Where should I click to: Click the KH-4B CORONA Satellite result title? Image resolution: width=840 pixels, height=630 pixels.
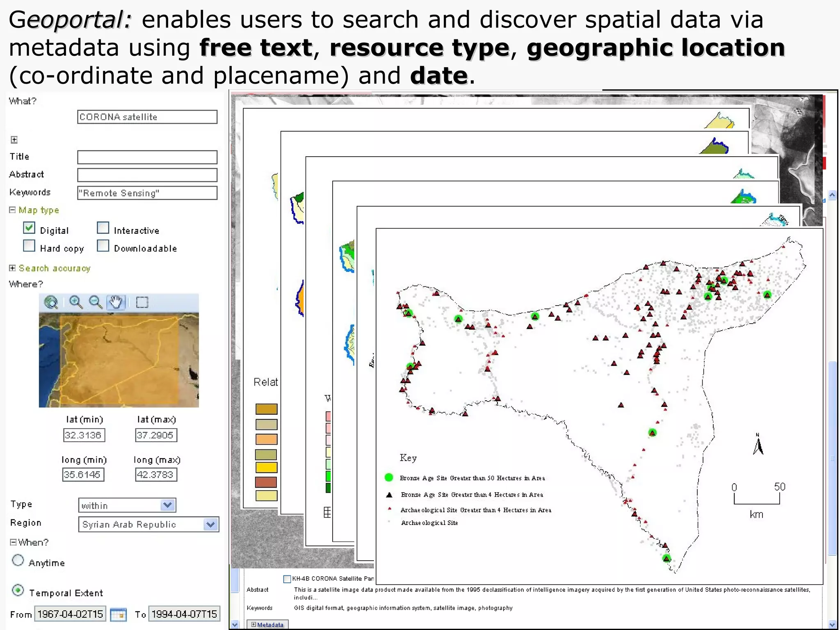[x=333, y=579]
